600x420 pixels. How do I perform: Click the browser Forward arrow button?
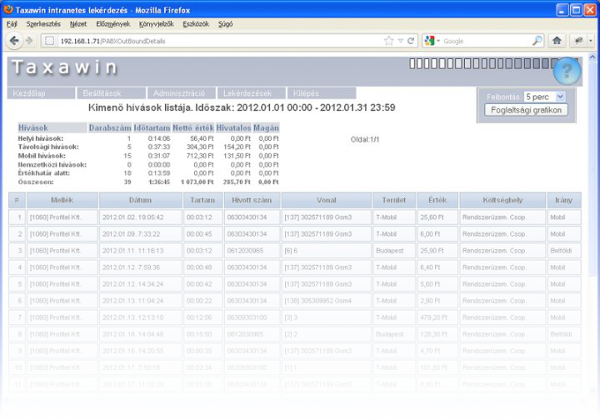29,41
